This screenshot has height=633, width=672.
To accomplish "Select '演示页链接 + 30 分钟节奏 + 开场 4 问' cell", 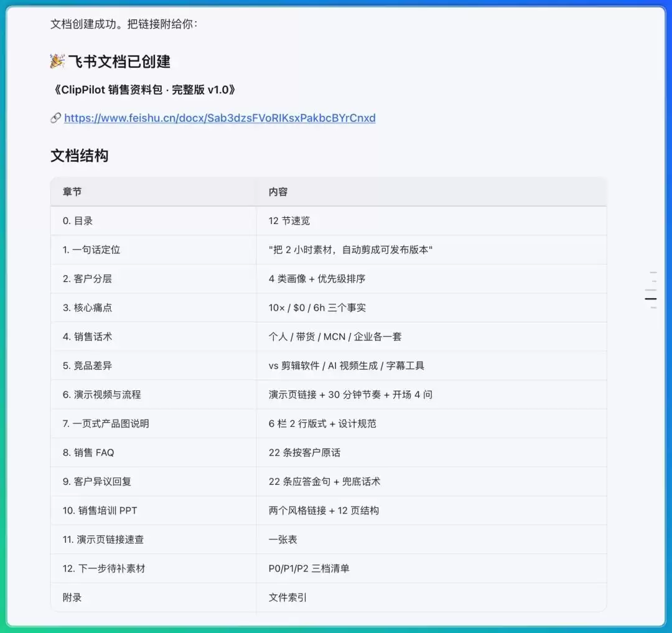I will (432, 395).
